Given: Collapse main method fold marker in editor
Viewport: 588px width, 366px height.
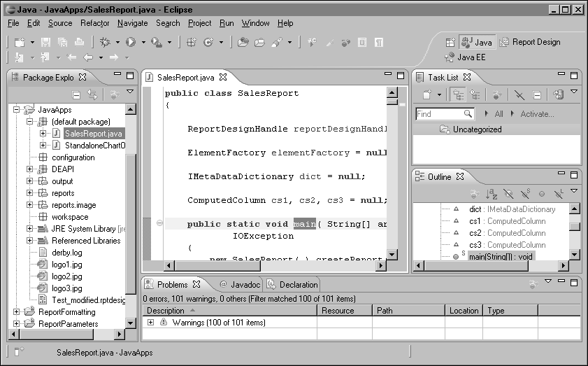Looking at the screenshot, I should click(159, 223).
